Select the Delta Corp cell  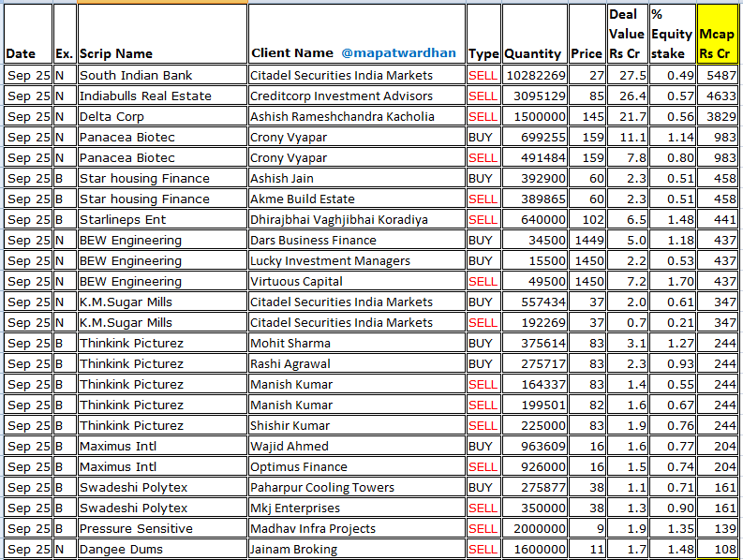click(x=162, y=116)
